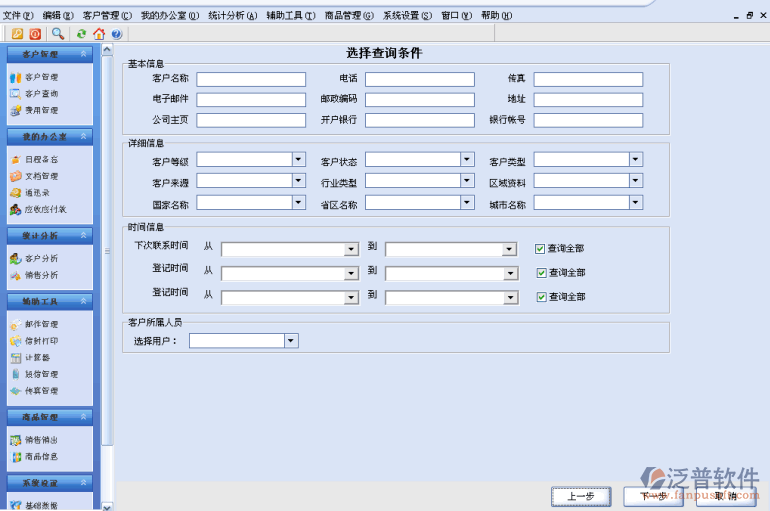Launch 计算器 from the sidebar

point(30,357)
